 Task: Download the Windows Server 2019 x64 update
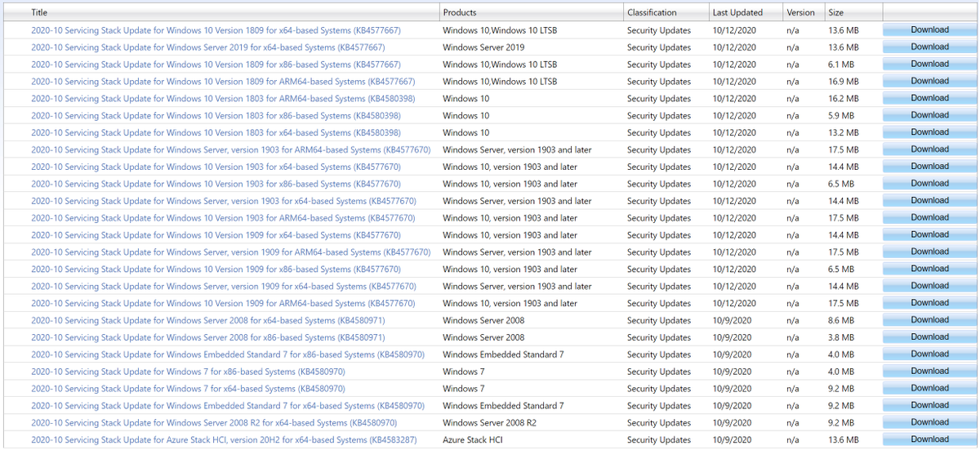[930, 47]
